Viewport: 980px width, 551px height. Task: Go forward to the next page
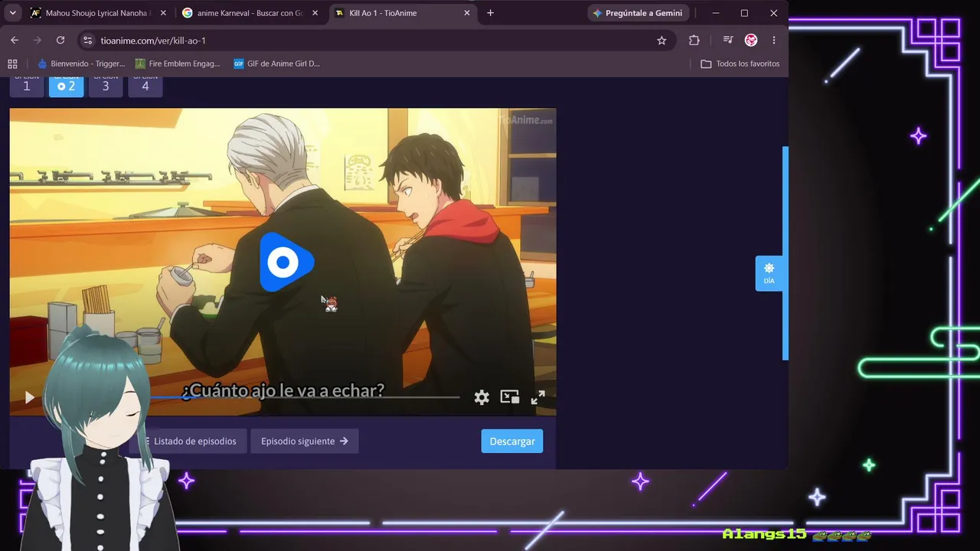pyautogui.click(x=37, y=41)
